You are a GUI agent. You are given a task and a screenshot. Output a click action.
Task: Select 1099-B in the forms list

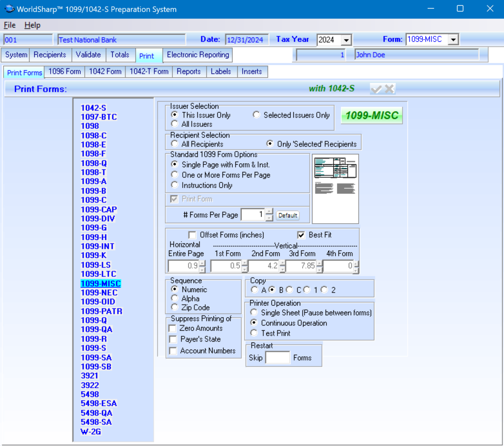[x=93, y=191]
